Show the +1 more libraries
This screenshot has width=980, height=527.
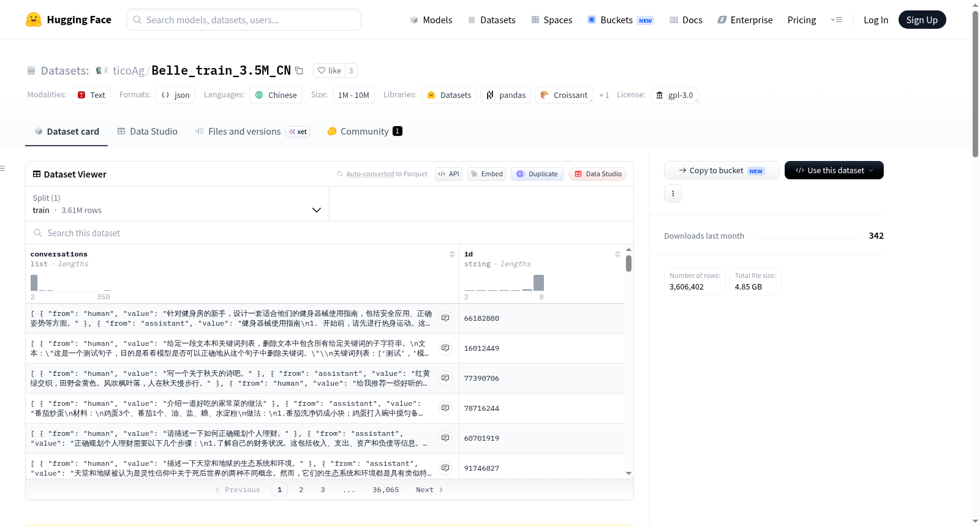604,95
